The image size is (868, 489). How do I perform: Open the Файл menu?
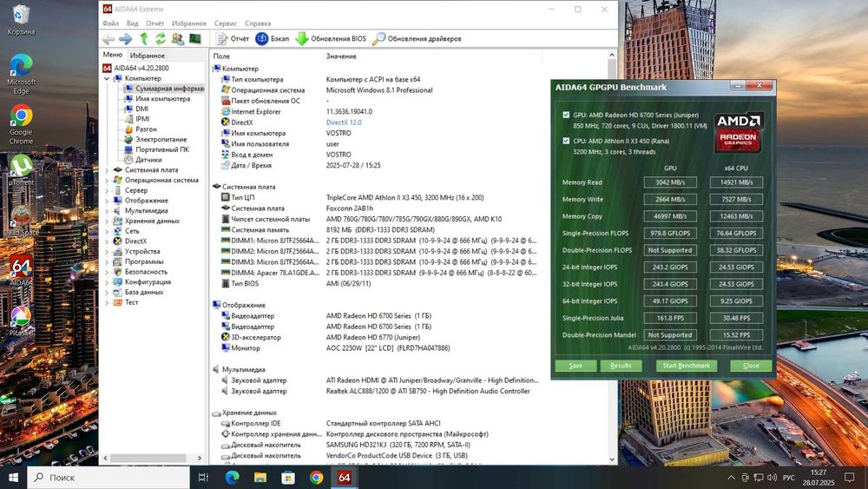click(111, 23)
